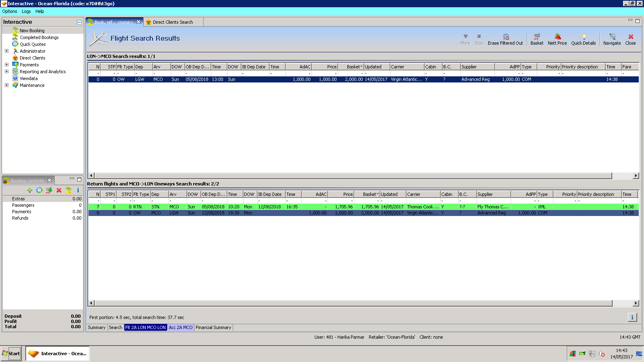Click cart with green arrow icon
Viewport: 644px width, 362px height.
tap(49, 190)
